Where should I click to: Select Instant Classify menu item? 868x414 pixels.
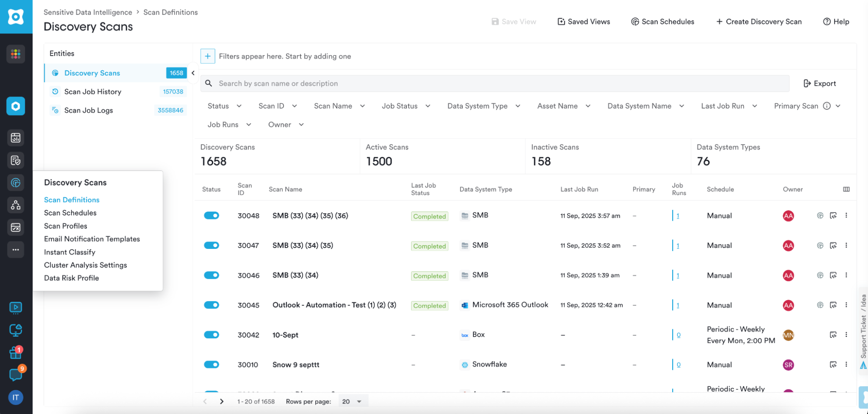pyautogui.click(x=69, y=252)
